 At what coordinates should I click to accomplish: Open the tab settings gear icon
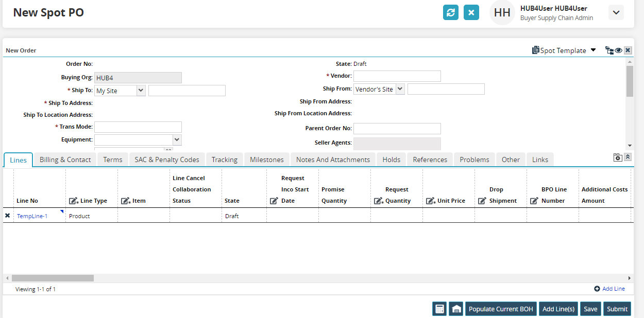[618, 157]
